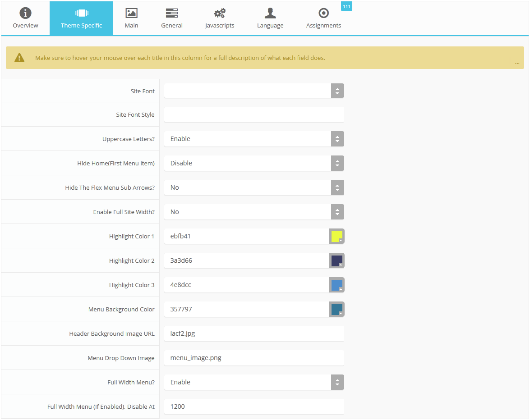Click the Overview info icon
The width and height of the screenshot is (530, 420).
[x=25, y=13]
